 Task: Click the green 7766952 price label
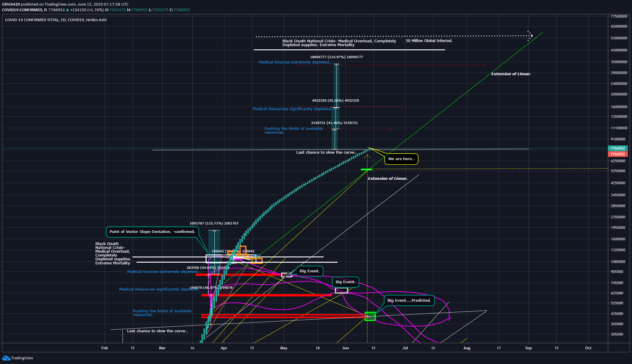618,148
